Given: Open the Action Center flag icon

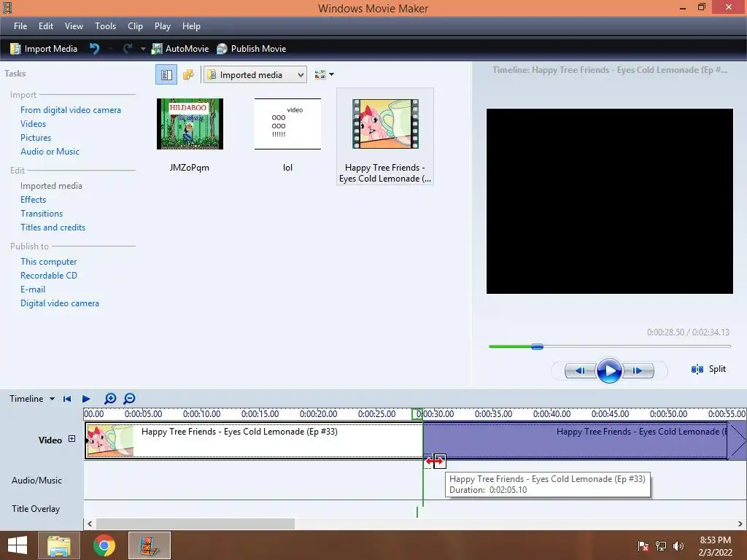Looking at the screenshot, I should pos(643,545).
